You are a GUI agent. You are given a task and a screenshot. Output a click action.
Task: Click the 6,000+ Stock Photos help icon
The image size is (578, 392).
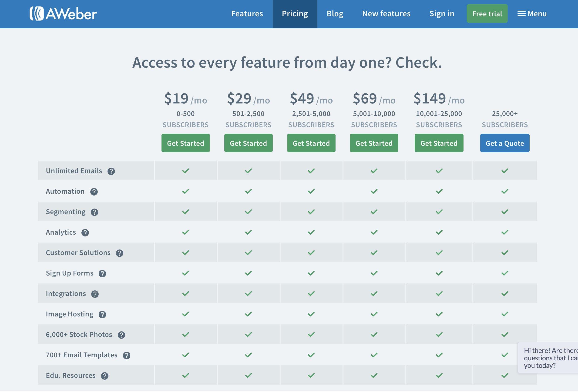point(121,335)
